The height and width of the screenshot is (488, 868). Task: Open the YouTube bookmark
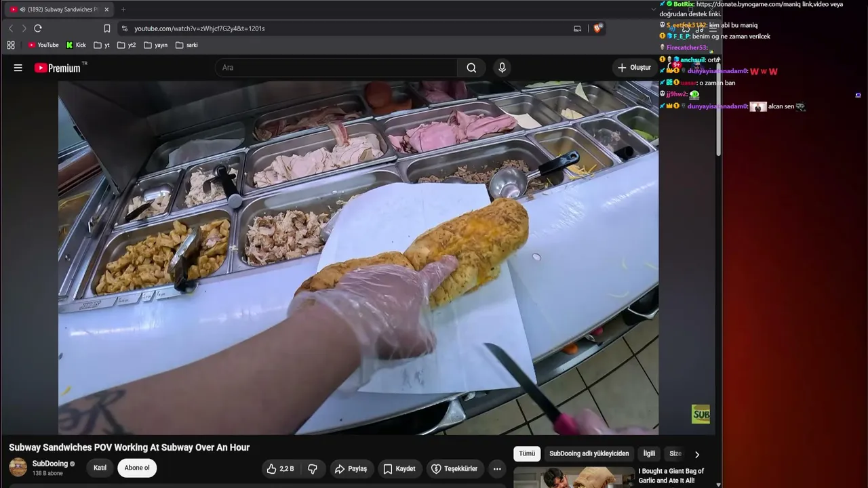[x=43, y=45]
